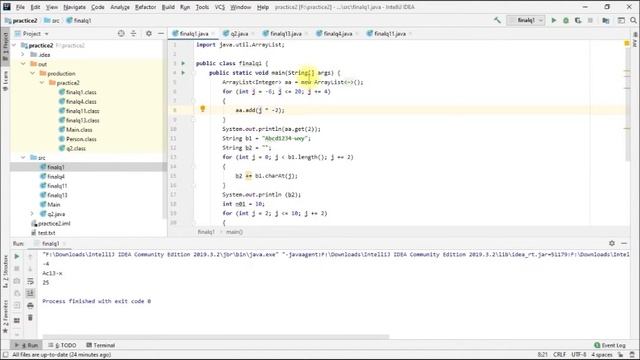The width and height of the screenshot is (640, 360).
Task: Click the Favorites side tool button
Action: 5,316
